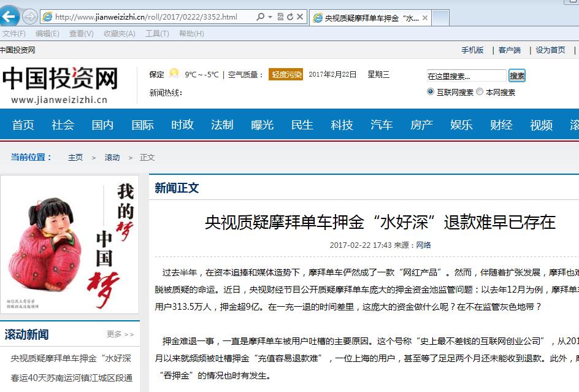Open the 时政 section
The height and width of the screenshot is (392, 579).
pyautogui.click(x=182, y=125)
